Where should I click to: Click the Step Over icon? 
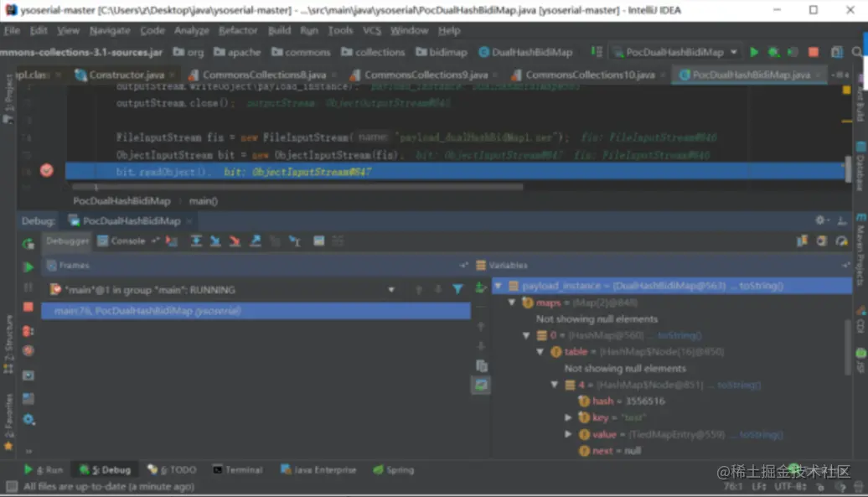196,241
